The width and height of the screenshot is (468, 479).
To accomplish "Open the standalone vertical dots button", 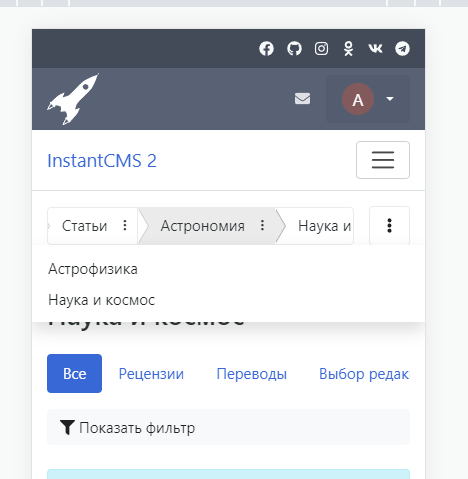I will click(x=389, y=226).
